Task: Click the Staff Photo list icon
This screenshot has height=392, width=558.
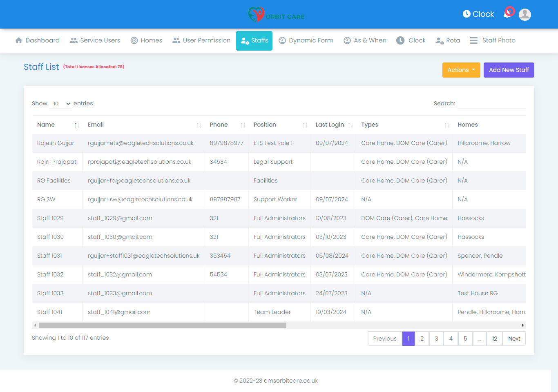Action: coord(473,40)
